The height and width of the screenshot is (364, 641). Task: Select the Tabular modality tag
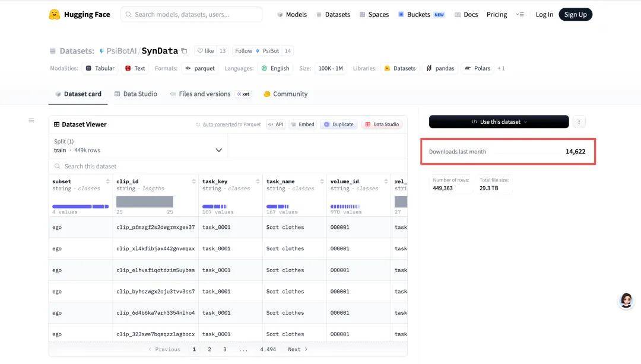(100, 68)
